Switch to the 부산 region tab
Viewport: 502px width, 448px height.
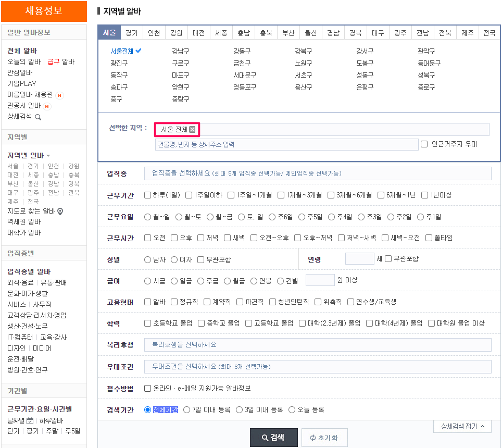pyautogui.click(x=288, y=33)
